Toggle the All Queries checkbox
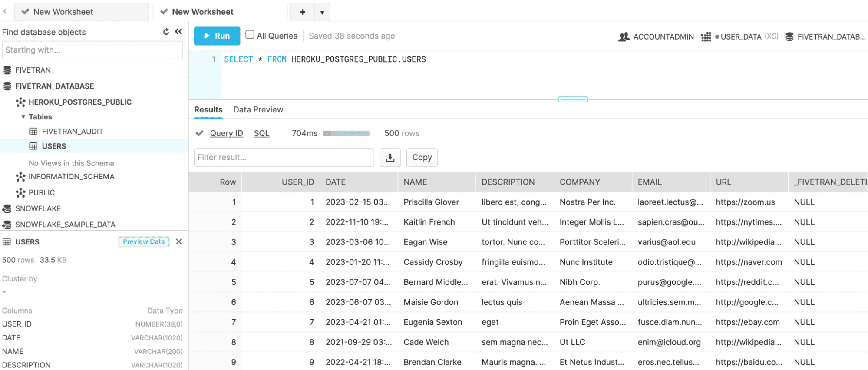 (x=250, y=34)
